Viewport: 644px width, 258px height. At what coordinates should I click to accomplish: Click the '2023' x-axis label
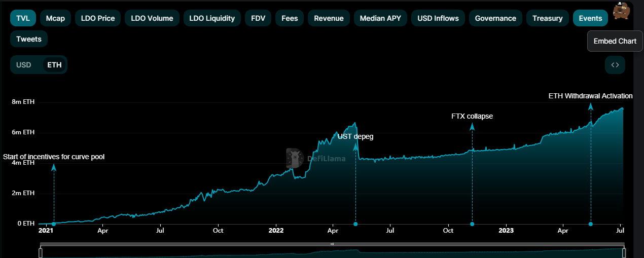click(506, 231)
